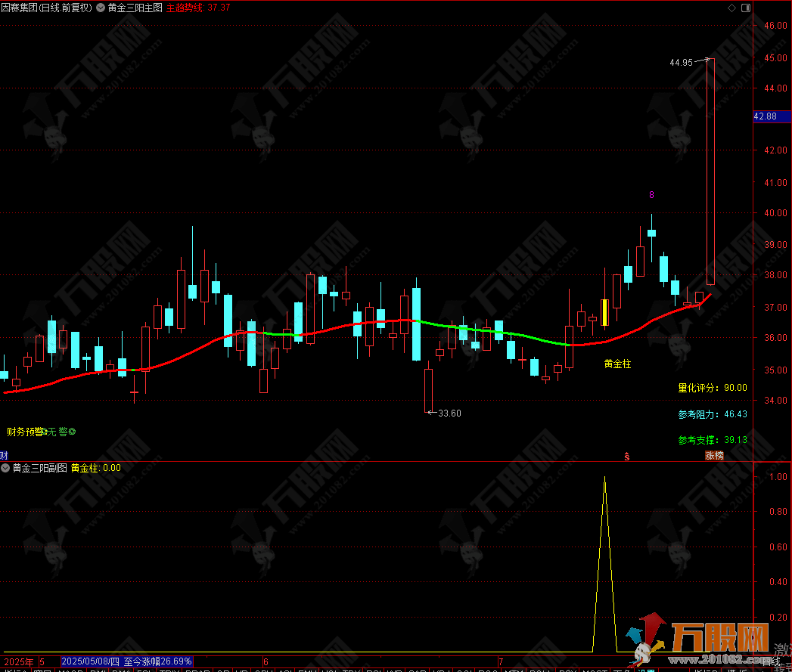Toggle the side panel icon at top right

(746, 8)
